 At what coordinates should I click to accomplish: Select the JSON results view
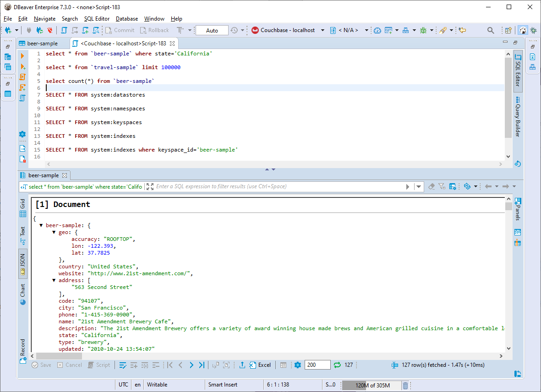click(23, 264)
